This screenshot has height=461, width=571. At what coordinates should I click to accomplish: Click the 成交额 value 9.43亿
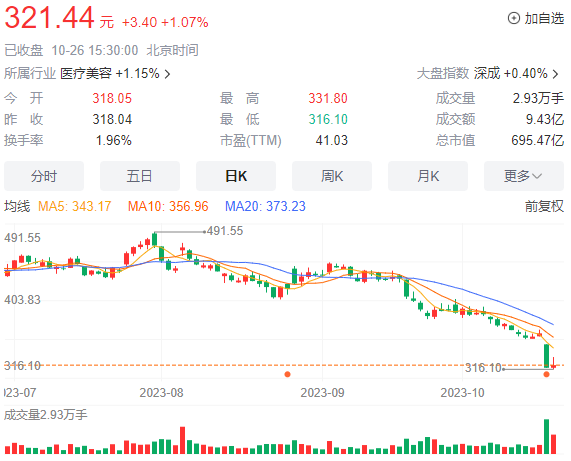(x=545, y=119)
